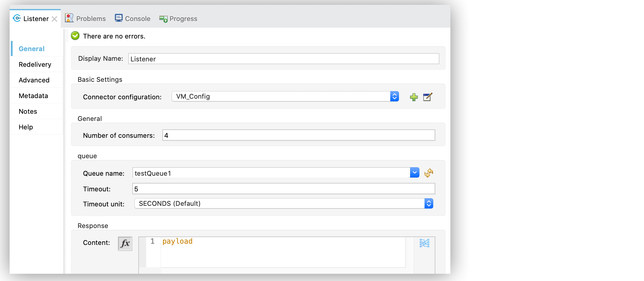The width and height of the screenshot is (644, 281).
Task: Open the Timeout unit dropdown
Action: (x=428, y=203)
